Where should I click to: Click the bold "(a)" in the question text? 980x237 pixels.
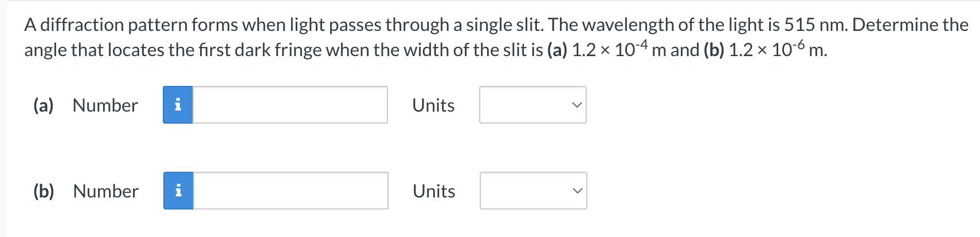click(x=558, y=50)
